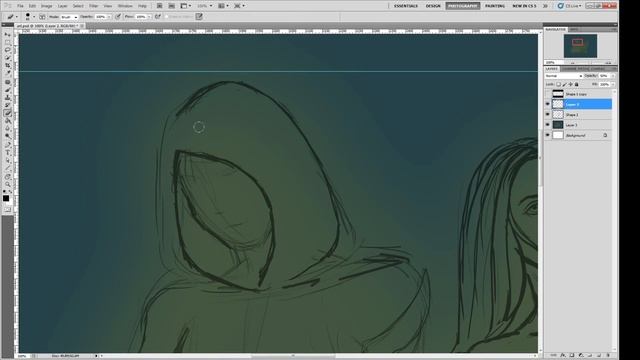Enable the Erase to History checkbox
This screenshot has height=360, width=640.
pos(167,17)
